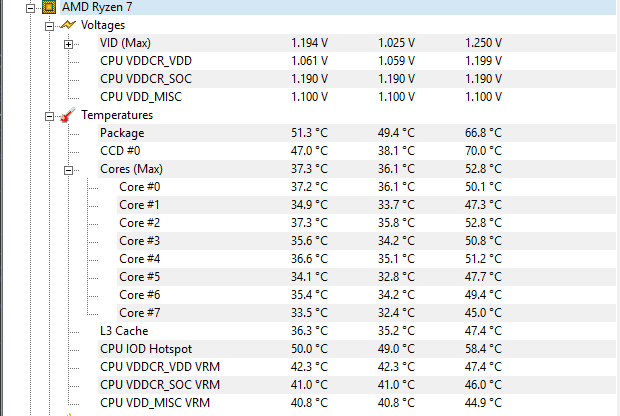Image resolution: width=620 pixels, height=416 pixels.
Task: Click the CCD #0 current value 47.0 °C
Action: tap(310, 151)
